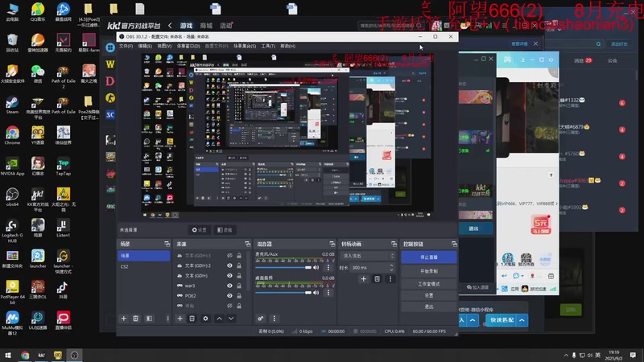Adjust the desktop audio volume slider
The image size is (644, 362).
click(x=283, y=293)
